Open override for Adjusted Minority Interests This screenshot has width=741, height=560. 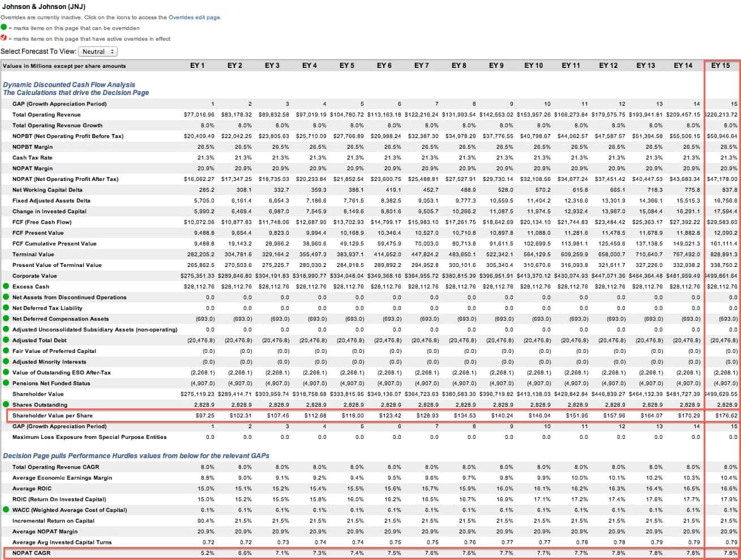click(x=6, y=362)
